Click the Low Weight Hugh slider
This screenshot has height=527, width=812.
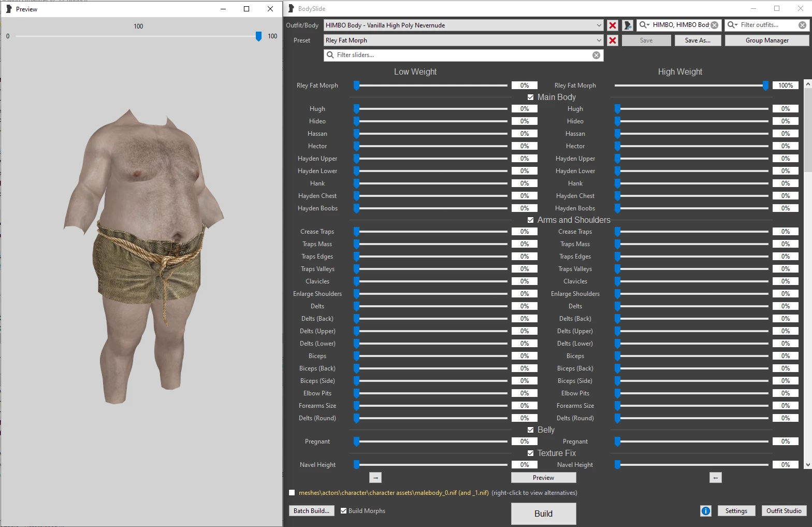431,109
